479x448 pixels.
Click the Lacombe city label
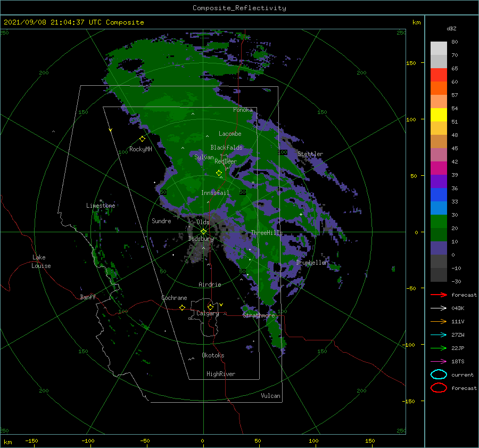coord(230,134)
